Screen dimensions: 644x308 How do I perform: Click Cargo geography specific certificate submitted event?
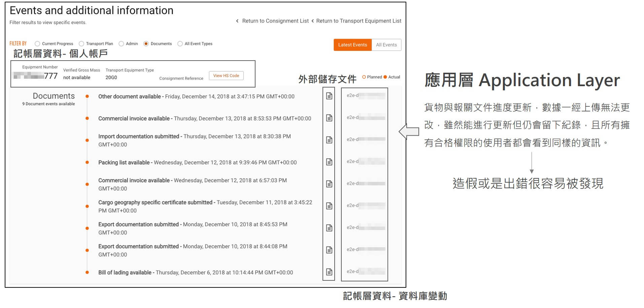coord(205,206)
